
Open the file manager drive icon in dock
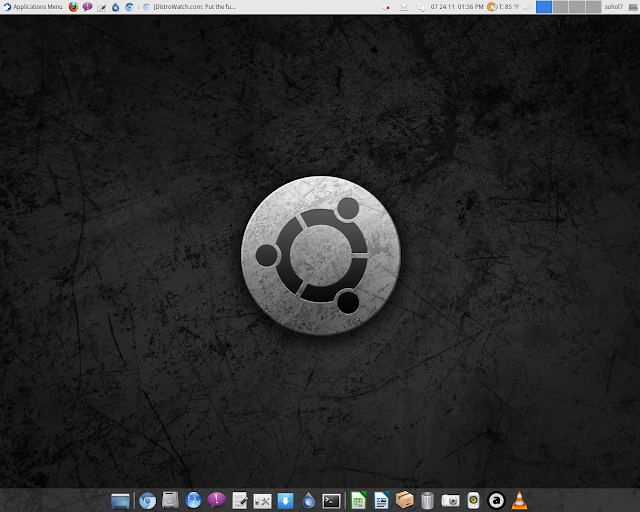[170, 501]
